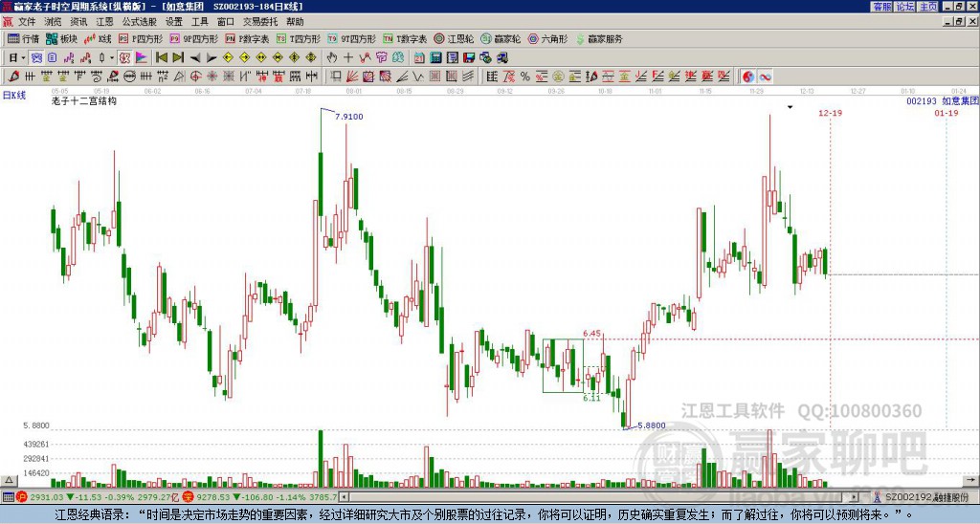Select the hand pan tool
Viewport: 980px width, 524px height.
[x=331, y=57]
